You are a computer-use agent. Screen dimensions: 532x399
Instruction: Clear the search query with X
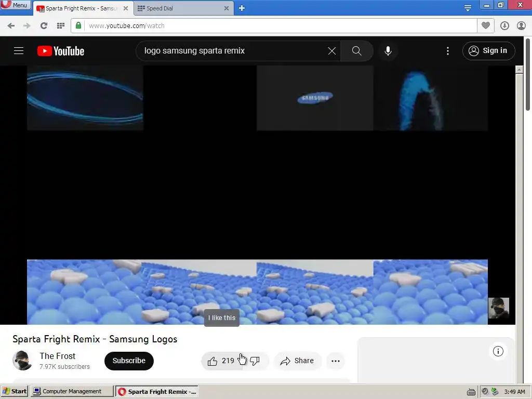(332, 51)
